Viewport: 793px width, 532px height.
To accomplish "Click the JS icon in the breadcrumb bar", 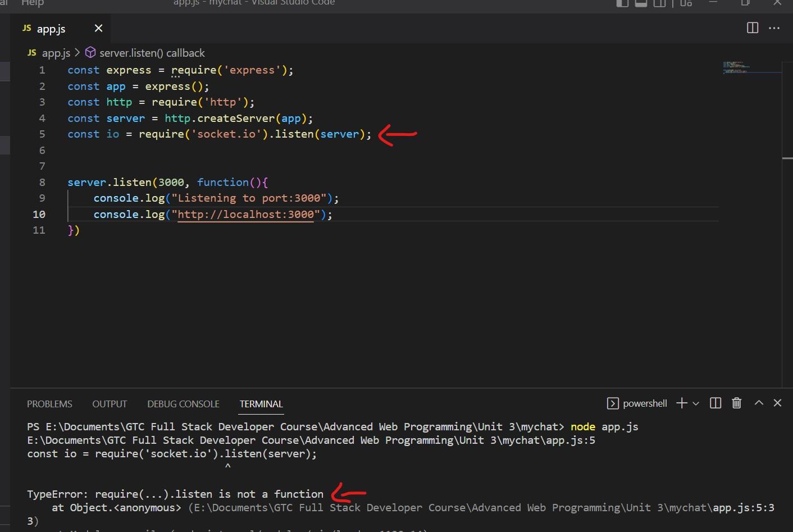I will (31, 52).
